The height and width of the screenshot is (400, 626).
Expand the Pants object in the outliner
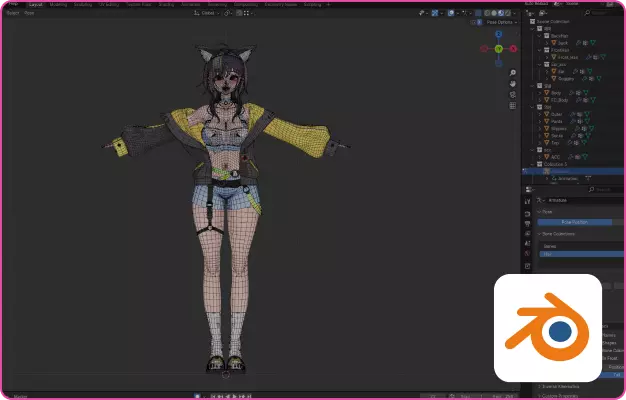540,121
